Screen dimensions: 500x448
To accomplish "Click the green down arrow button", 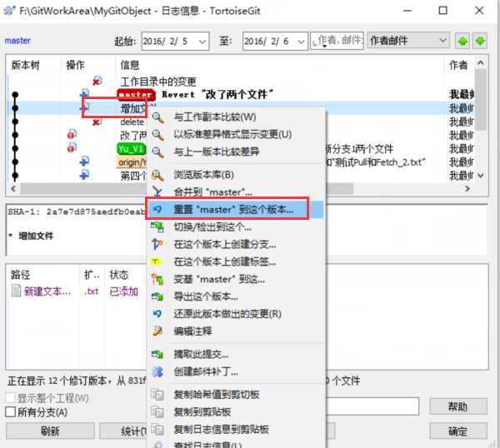I will click(480, 41).
